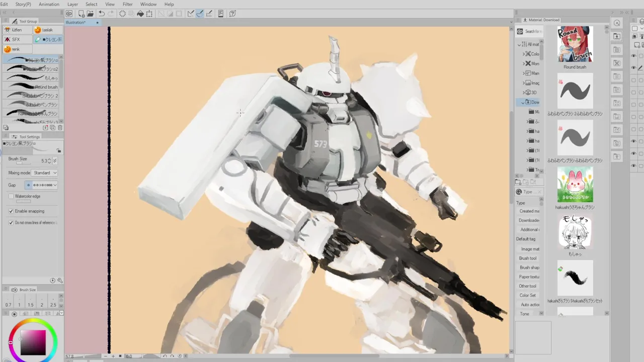This screenshot has width=644, height=362.
Task: Expand the Color pattern material folder
Action: pos(524,54)
